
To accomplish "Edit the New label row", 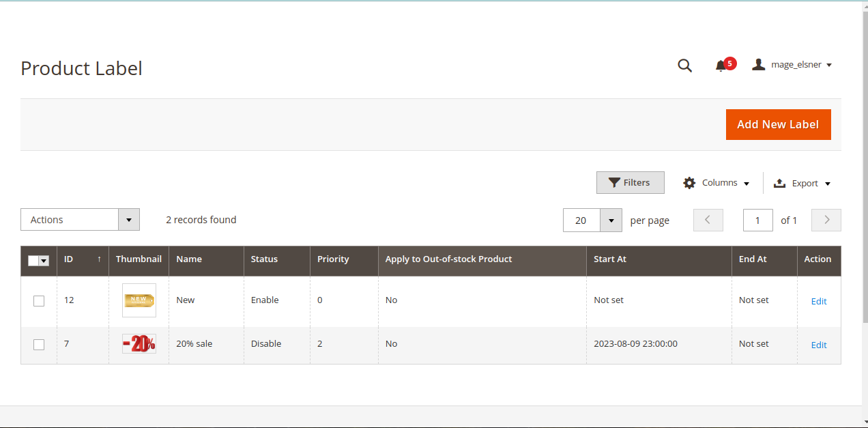I will 818,301.
